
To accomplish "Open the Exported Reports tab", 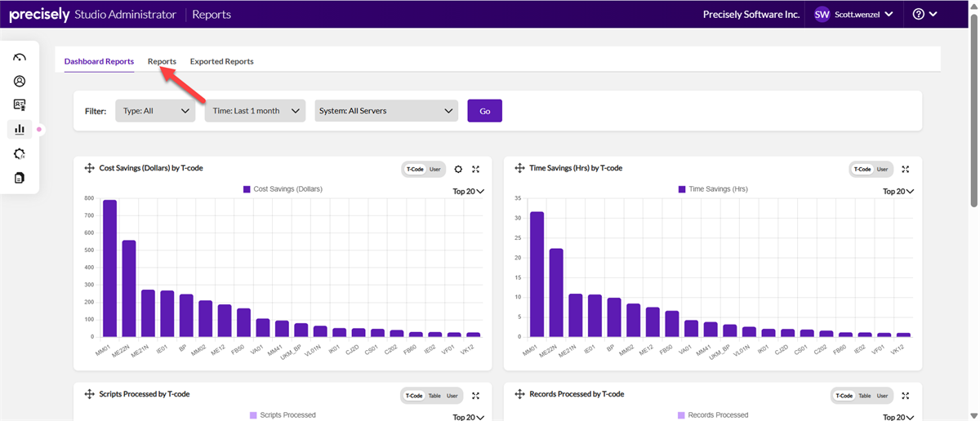I will 221,61.
